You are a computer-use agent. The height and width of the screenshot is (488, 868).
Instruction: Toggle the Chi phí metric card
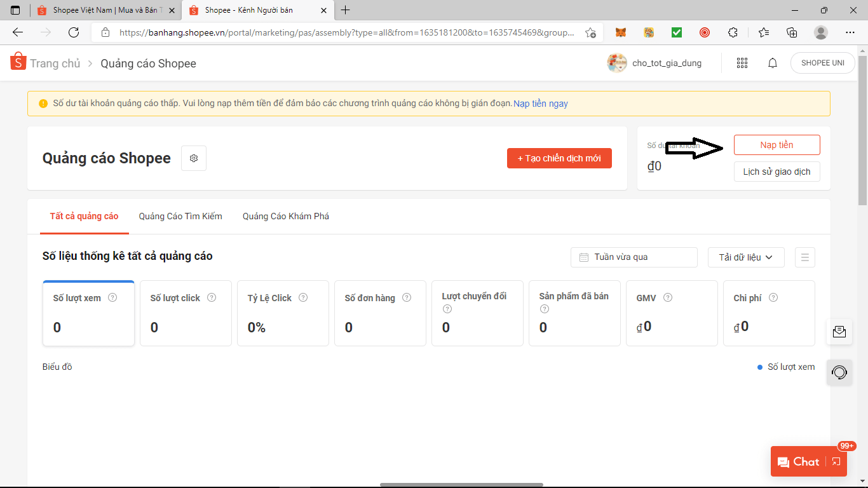click(768, 313)
